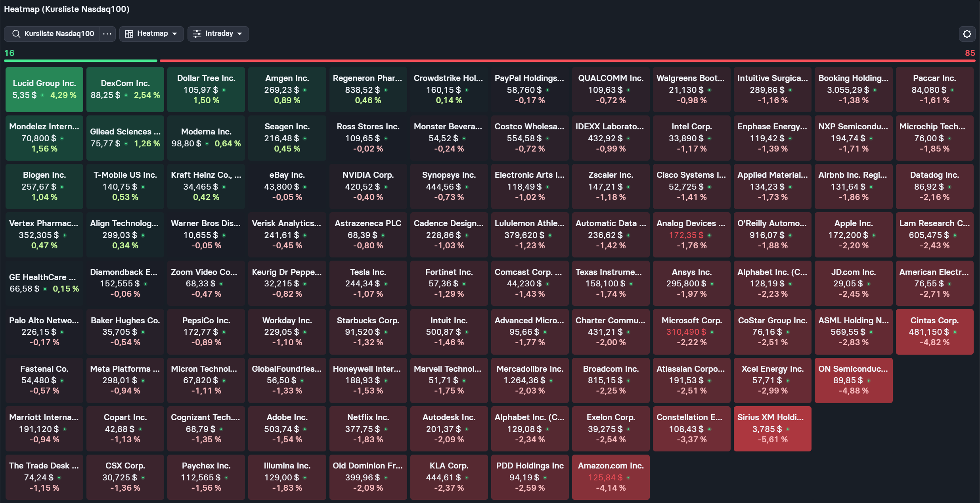Screen dimensions: 980x503
Task: Open the Adobe Inc. tile
Action: click(x=287, y=429)
